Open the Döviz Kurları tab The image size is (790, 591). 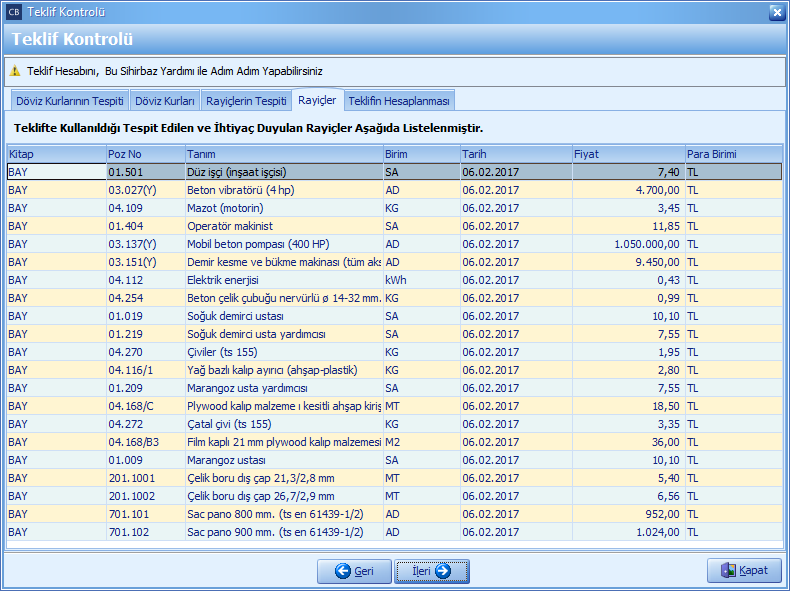point(164,101)
